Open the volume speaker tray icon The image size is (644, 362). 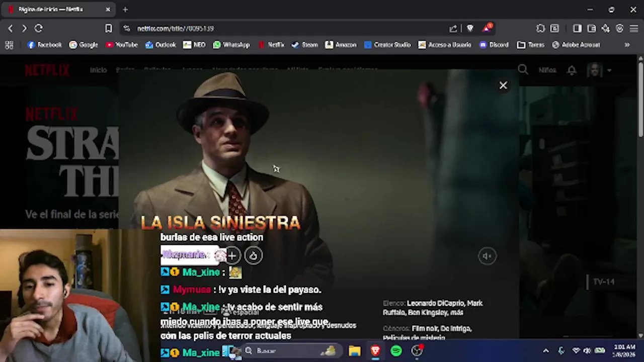tap(587, 351)
